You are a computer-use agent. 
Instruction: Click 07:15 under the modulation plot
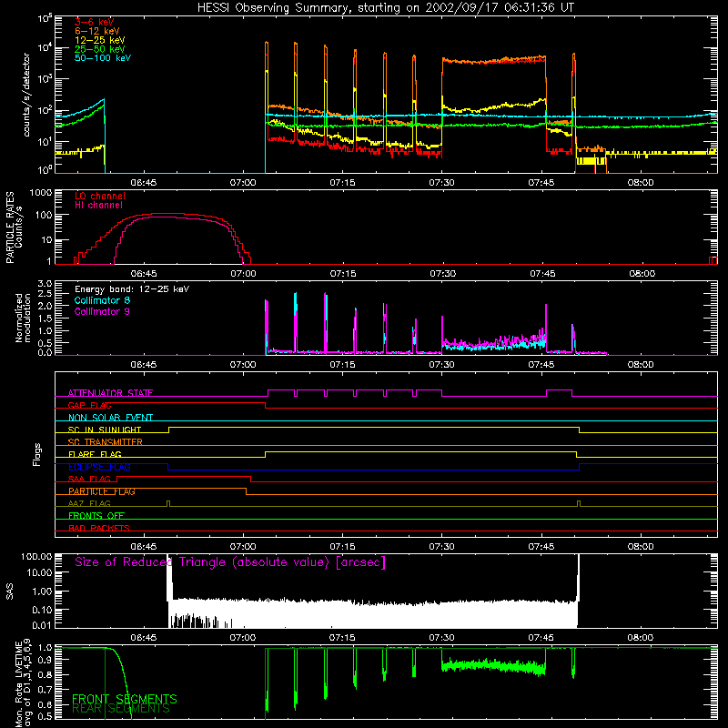point(342,365)
